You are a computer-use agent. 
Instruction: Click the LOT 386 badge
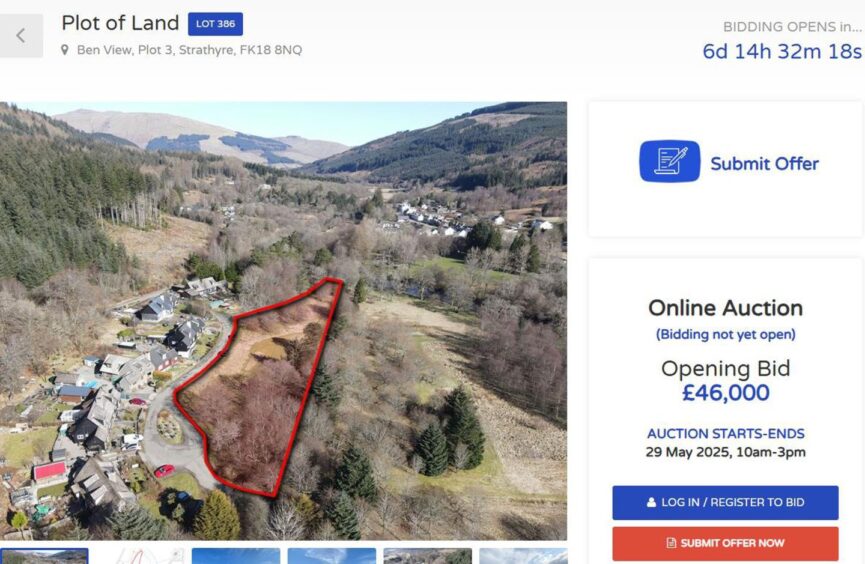(215, 24)
